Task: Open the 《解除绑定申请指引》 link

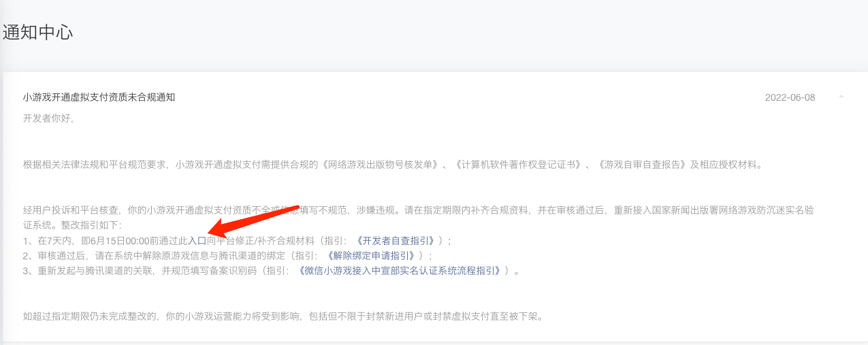Action: (x=372, y=256)
